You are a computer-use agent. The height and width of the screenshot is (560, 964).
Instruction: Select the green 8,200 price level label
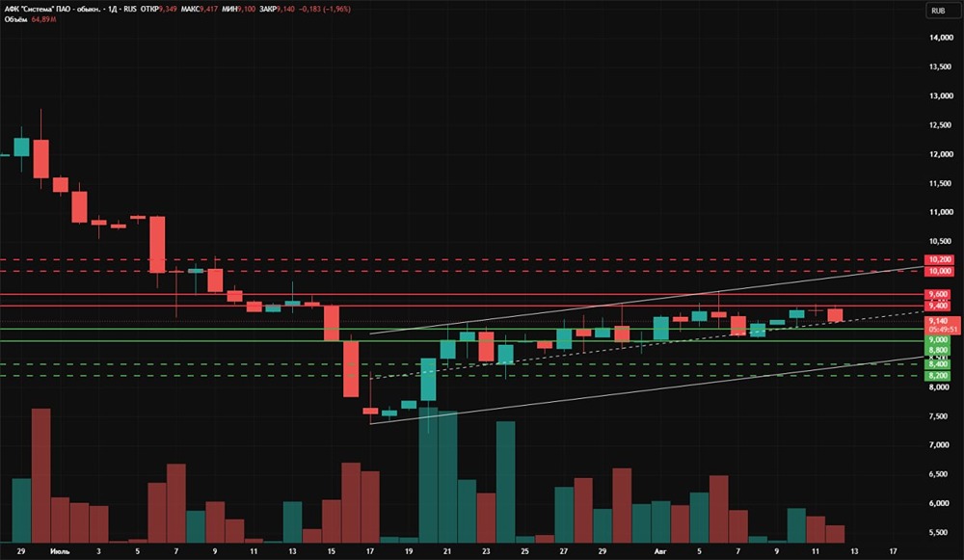[x=938, y=376]
